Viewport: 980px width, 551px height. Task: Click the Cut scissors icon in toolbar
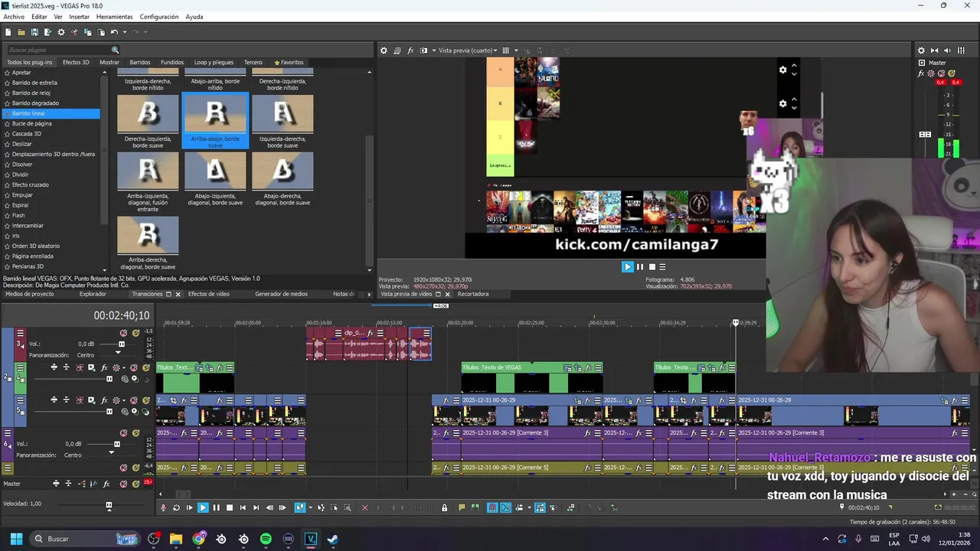tap(74, 32)
